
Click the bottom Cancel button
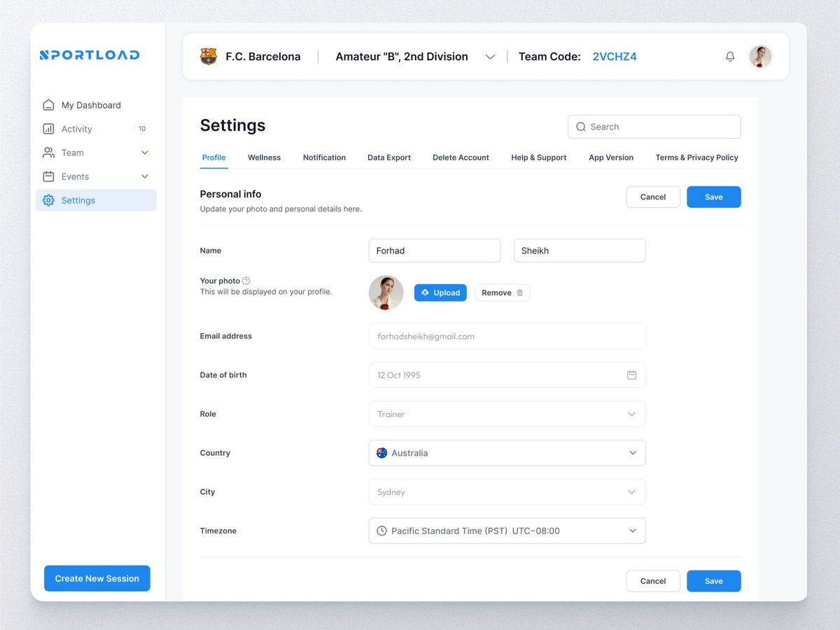pos(653,581)
